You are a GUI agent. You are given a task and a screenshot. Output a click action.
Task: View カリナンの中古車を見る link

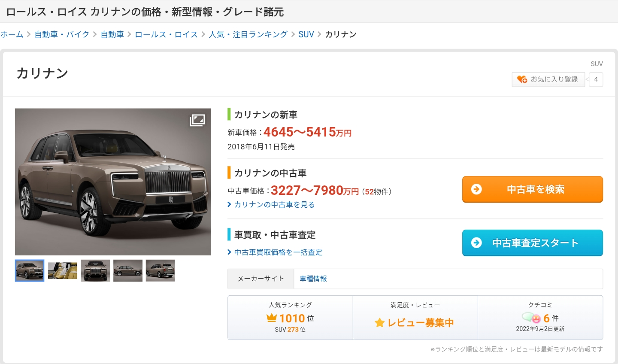point(275,205)
